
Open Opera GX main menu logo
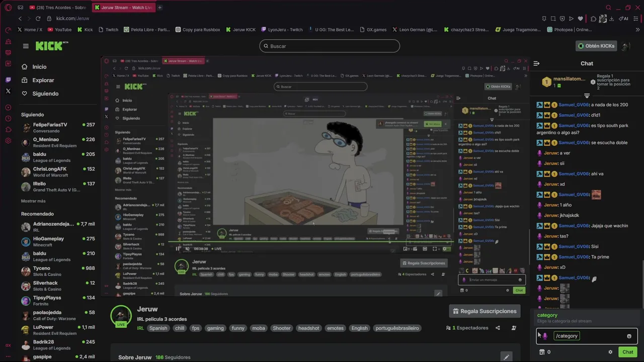pos(8,8)
